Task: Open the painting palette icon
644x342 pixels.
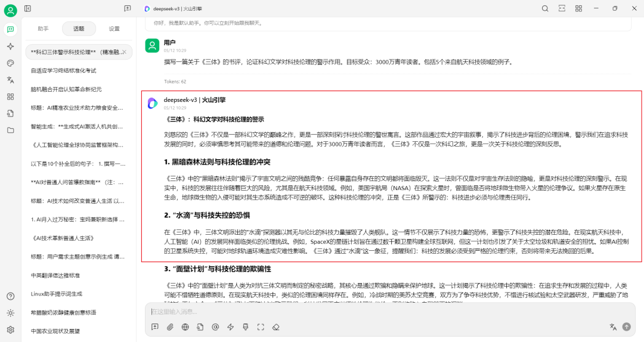Action: click(10, 63)
